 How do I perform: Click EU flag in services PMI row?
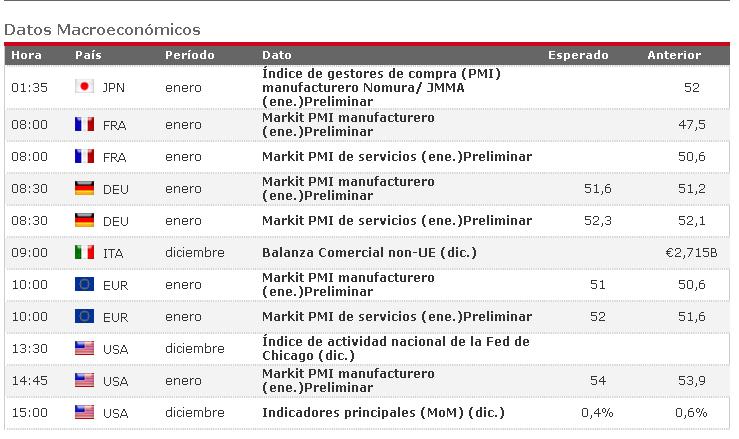coord(84,317)
